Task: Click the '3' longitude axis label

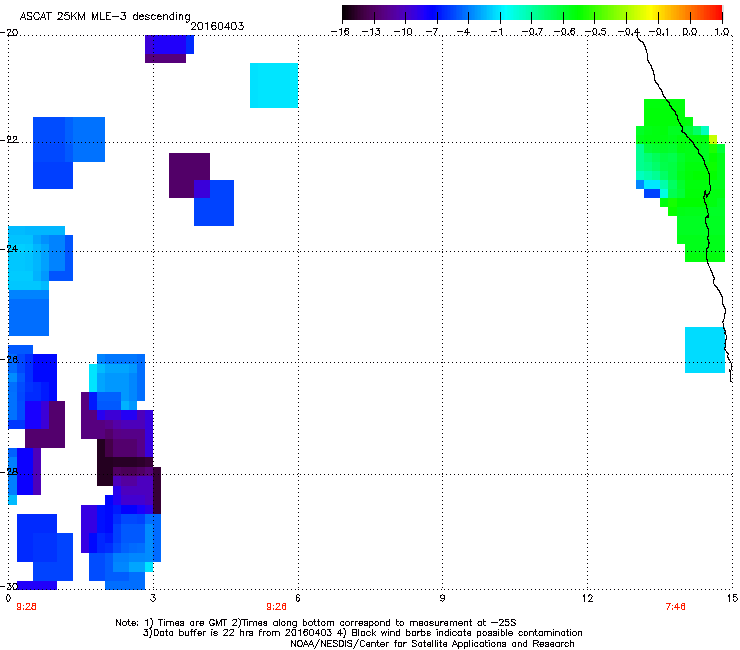Action: (x=153, y=599)
